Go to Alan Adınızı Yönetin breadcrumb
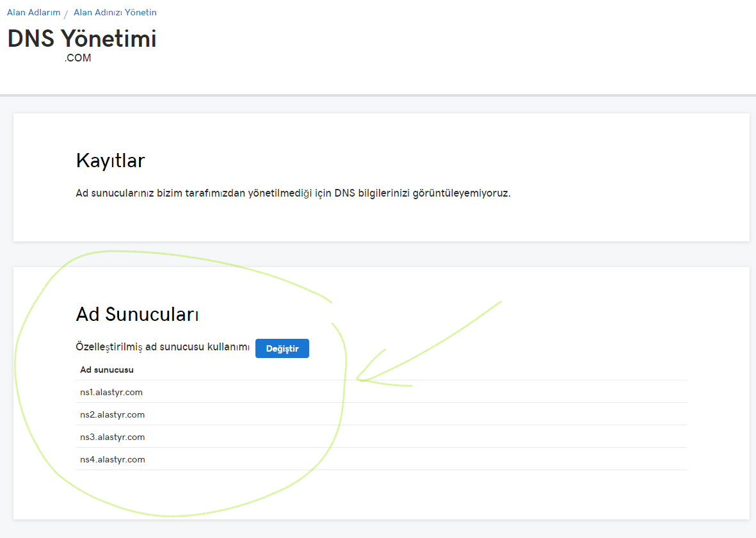This screenshot has height=538, width=756. (x=115, y=13)
